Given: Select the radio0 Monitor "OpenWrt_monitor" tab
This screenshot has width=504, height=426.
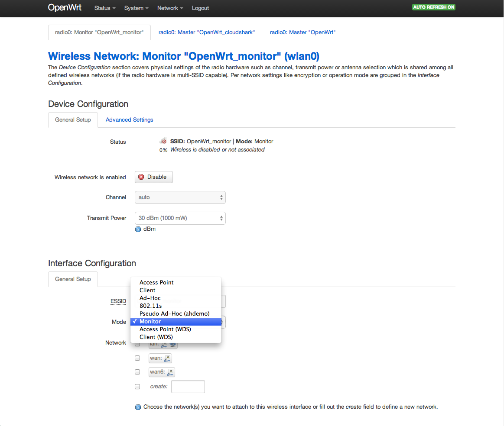Looking at the screenshot, I should click(x=99, y=32).
